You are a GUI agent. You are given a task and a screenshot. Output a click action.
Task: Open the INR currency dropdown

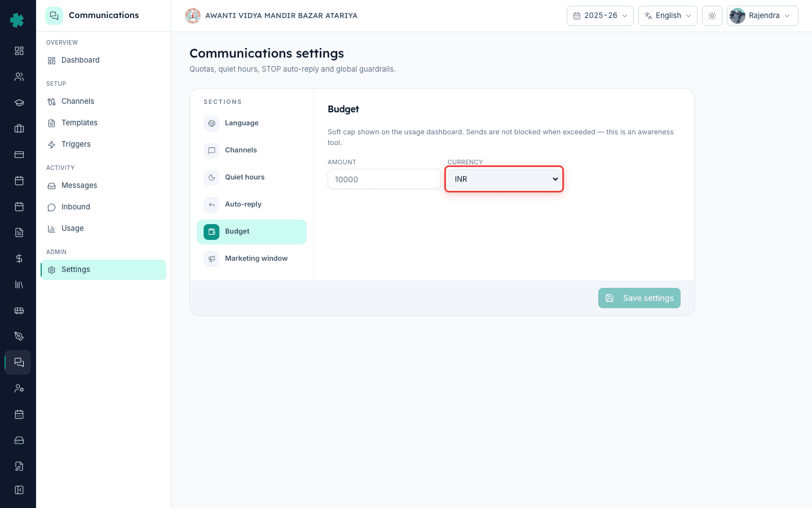tap(504, 179)
